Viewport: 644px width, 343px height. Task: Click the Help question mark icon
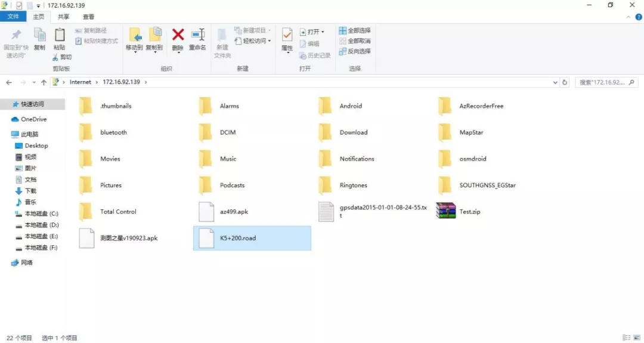(639, 17)
